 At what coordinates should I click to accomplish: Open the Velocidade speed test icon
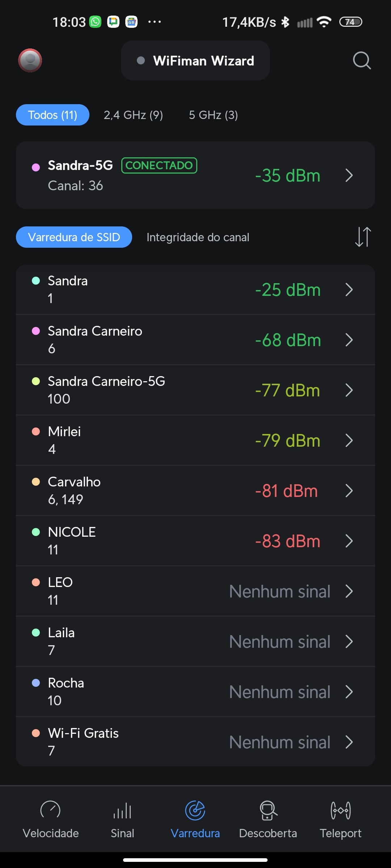[51, 810]
